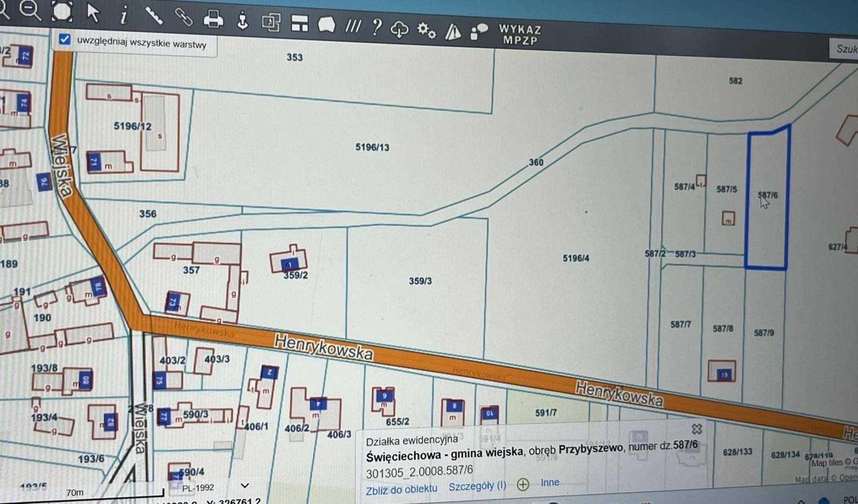Toggle 'uwzględniaj wszystkie warstwy' checkbox
Viewport: 858px width, 504px height.
pos(65,39)
